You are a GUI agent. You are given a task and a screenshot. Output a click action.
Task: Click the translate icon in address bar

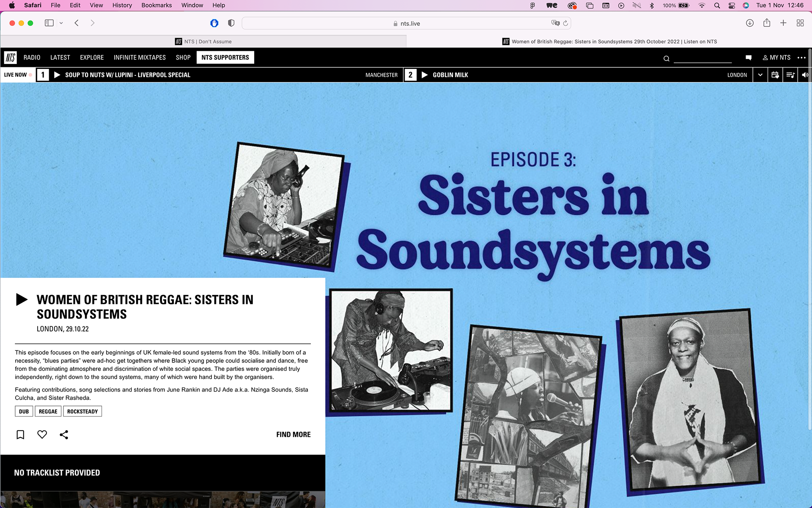point(555,23)
